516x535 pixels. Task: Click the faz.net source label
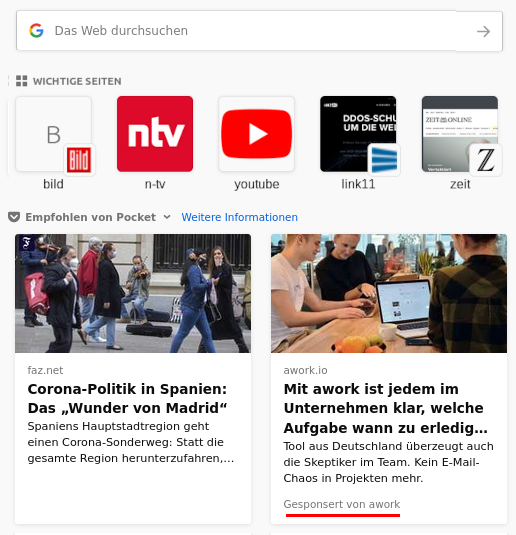tap(45, 370)
